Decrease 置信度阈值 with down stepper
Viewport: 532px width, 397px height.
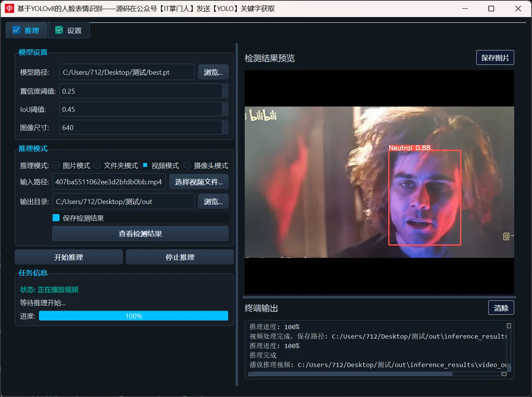[x=225, y=95]
